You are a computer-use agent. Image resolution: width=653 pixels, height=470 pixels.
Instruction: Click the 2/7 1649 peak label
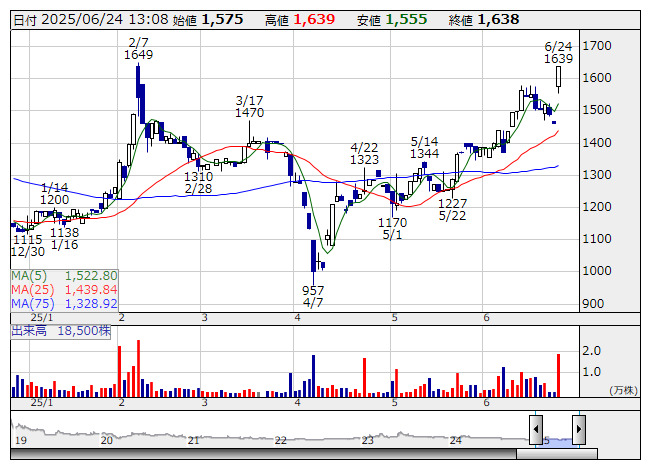click(139, 49)
